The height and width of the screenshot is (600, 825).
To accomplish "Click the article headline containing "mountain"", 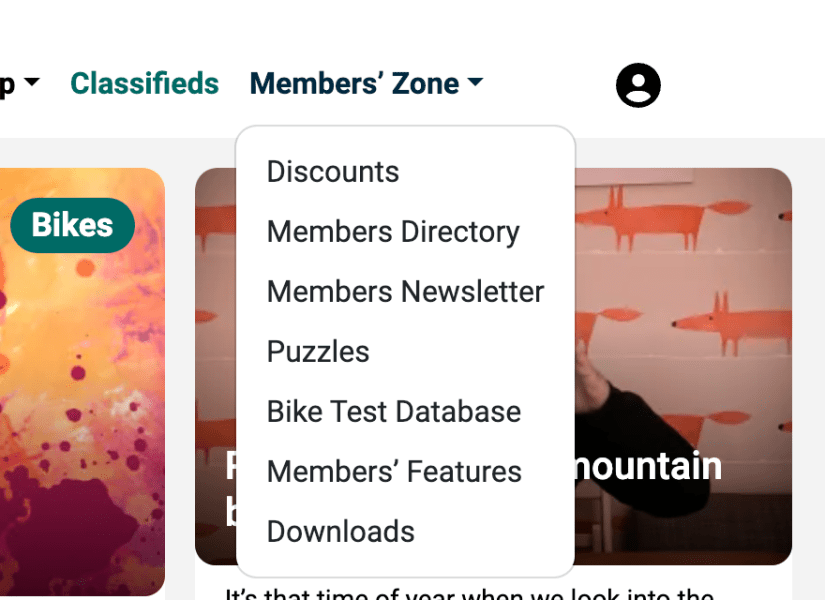I will tap(650, 467).
